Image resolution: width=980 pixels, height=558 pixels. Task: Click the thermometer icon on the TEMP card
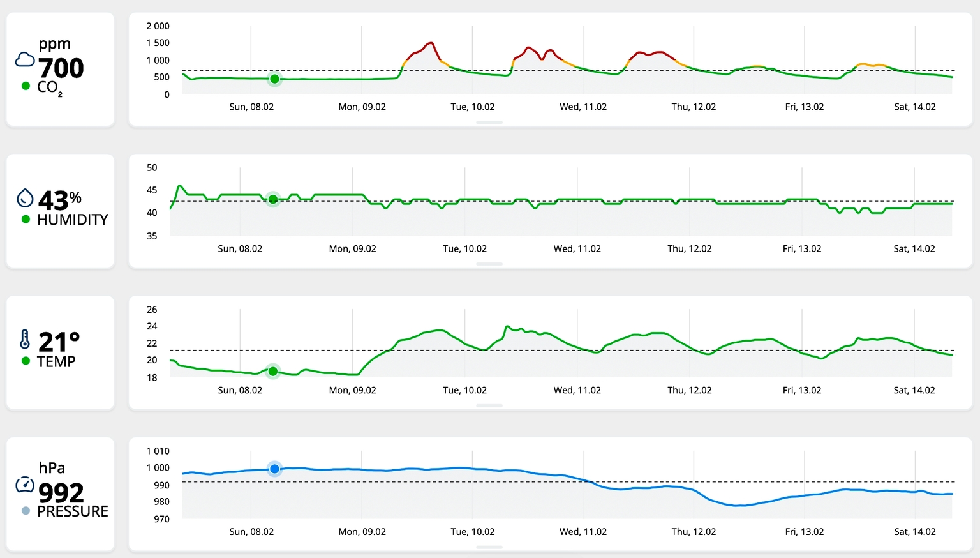pyautogui.click(x=25, y=339)
